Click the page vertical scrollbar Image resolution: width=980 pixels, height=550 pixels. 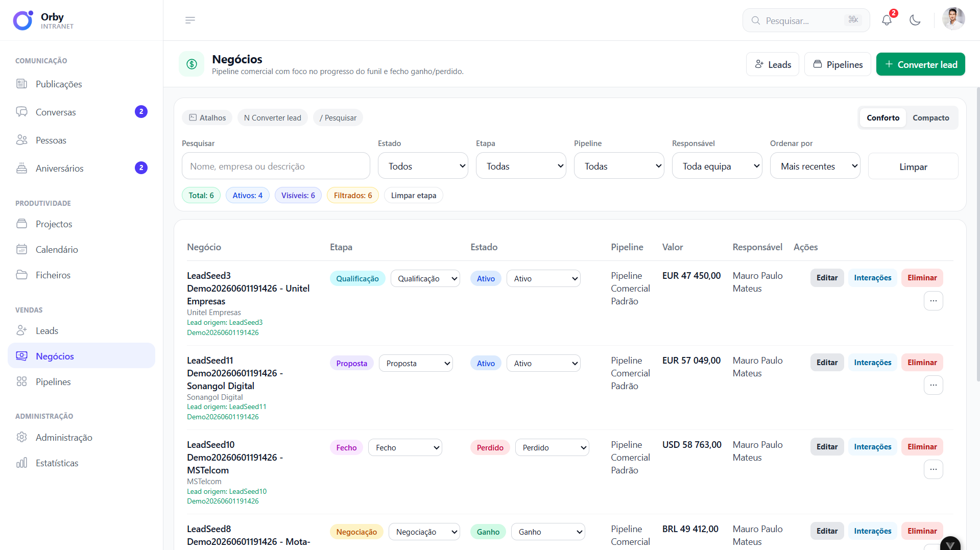pyautogui.click(x=977, y=235)
